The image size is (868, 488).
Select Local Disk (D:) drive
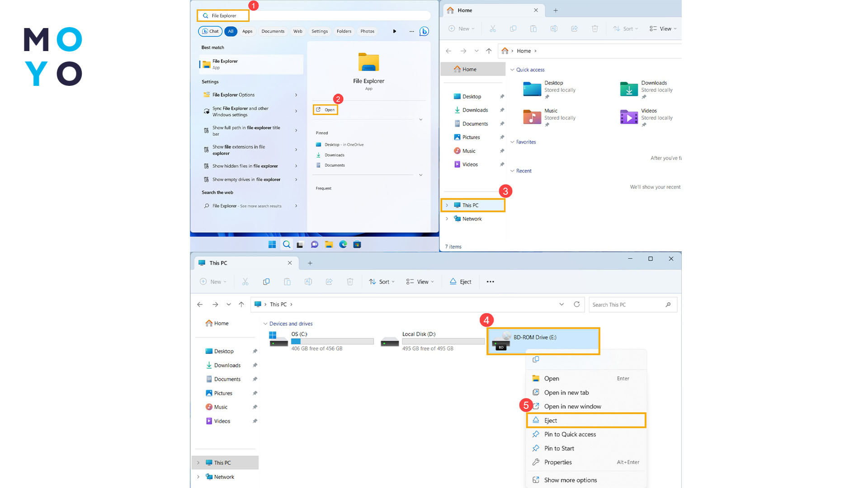pyautogui.click(x=433, y=341)
